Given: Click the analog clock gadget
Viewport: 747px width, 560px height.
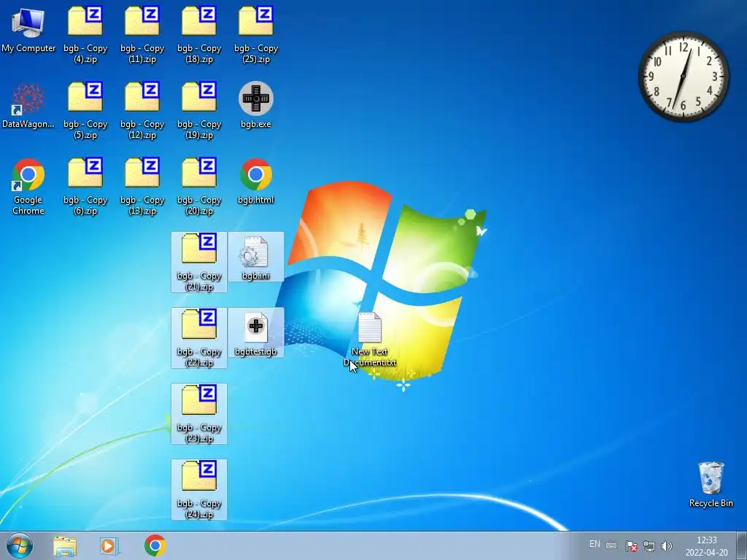Looking at the screenshot, I should click(x=684, y=76).
